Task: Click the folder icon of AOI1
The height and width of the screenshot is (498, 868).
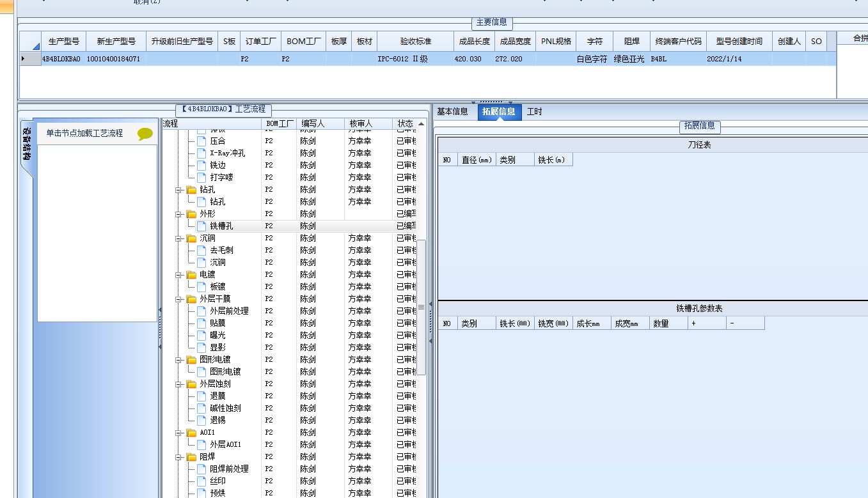Action: click(191, 432)
